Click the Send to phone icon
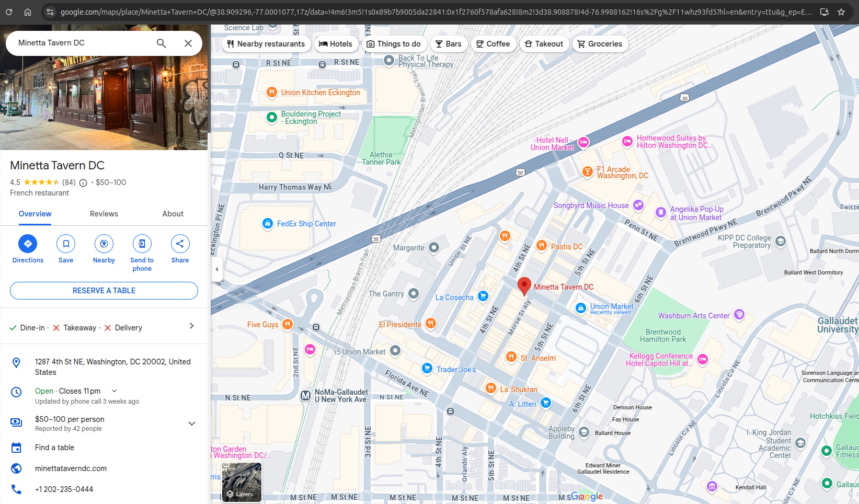The height and width of the screenshot is (504, 859). point(142,243)
